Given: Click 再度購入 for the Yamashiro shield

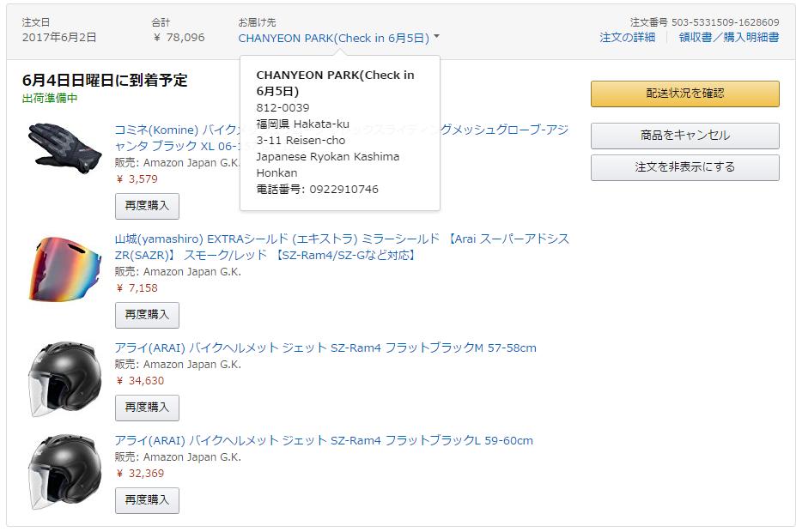Looking at the screenshot, I should pyautogui.click(x=147, y=315).
